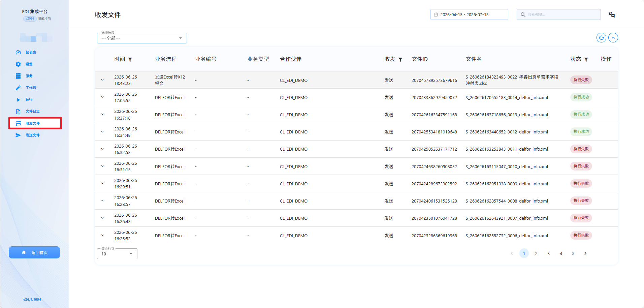
Task: Click the file log document icon
Action: (x=18, y=112)
